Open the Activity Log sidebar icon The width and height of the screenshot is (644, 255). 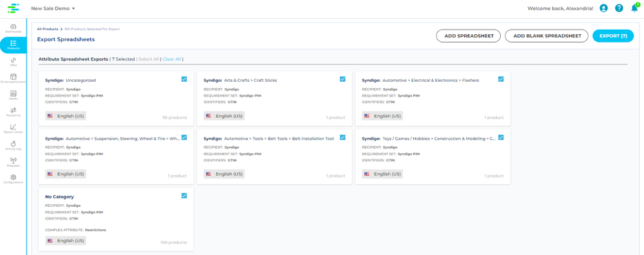[13, 144]
